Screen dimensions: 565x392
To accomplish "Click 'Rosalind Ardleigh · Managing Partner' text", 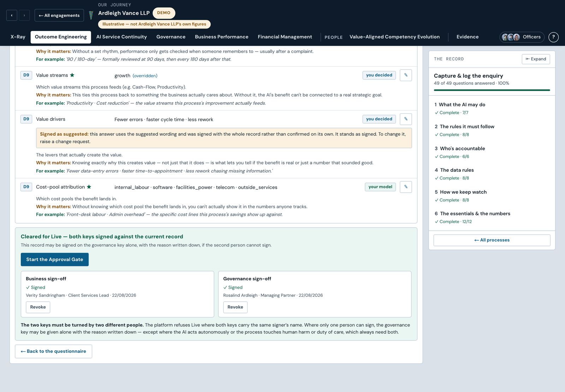I will coord(259,295).
